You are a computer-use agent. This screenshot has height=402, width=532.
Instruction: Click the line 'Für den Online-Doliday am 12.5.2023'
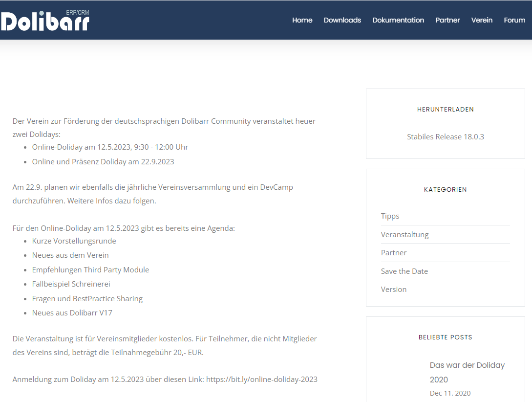(x=124, y=228)
